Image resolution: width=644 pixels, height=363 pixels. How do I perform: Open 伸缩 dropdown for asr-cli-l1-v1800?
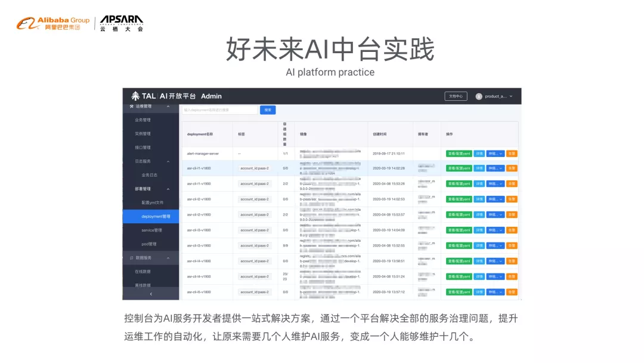click(496, 168)
